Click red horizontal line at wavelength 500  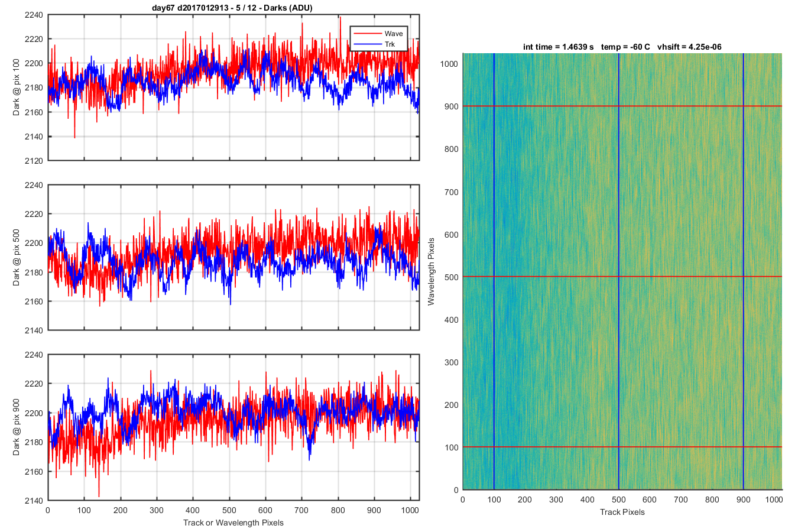(x=622, y=277)
